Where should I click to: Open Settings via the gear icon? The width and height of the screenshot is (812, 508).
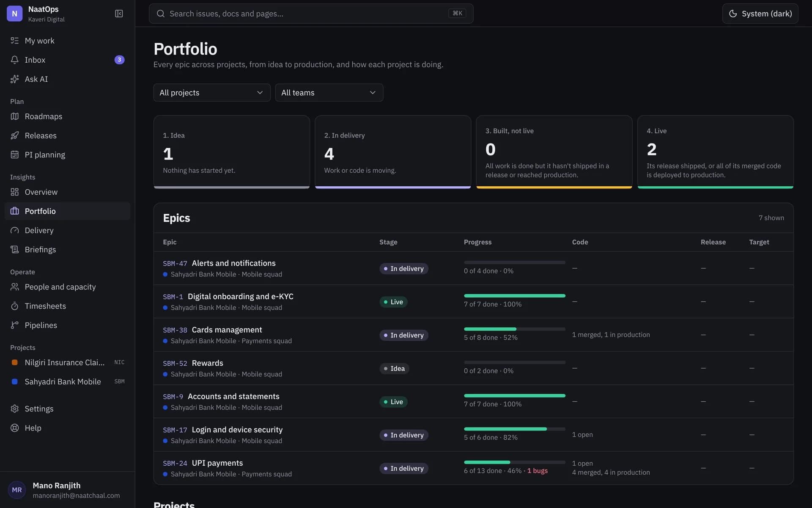point(14,409)
